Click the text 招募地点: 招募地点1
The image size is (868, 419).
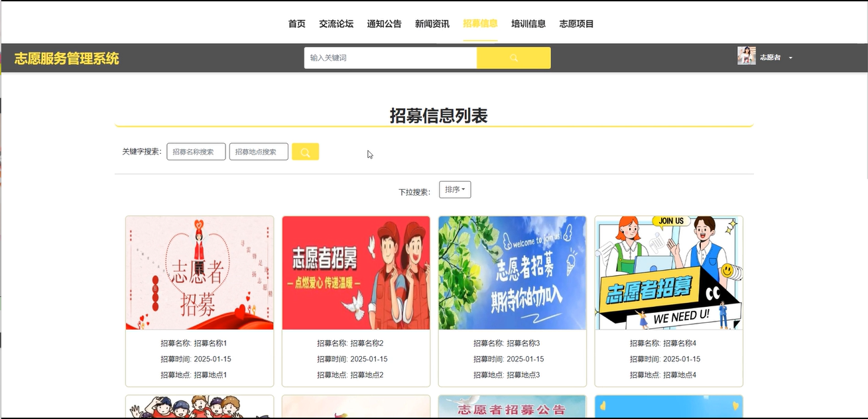194,375
